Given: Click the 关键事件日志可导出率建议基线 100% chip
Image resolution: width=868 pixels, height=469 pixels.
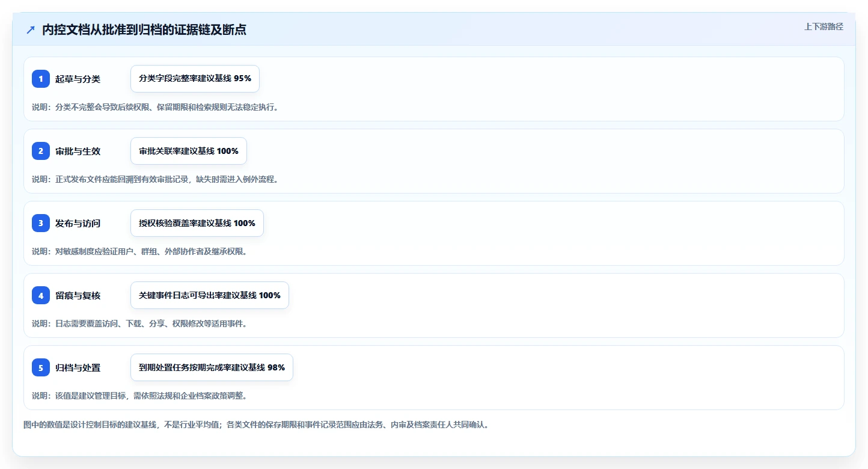Looking at the screenshot, I should pyautogui.click(x=210, y=295).
